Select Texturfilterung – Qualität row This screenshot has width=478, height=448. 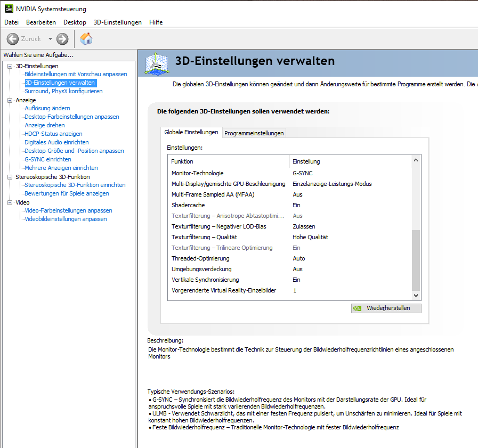tap(289, 237)
